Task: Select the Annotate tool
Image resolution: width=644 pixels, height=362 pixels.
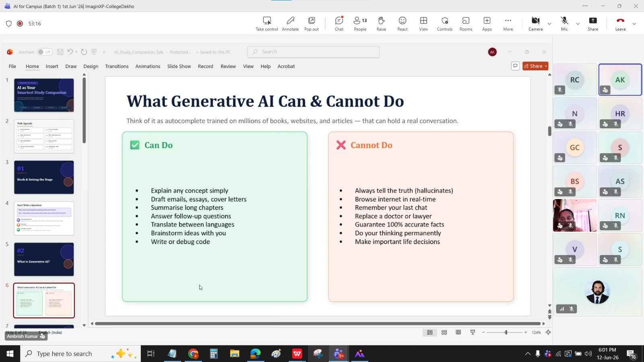Action: click(290, 24)
